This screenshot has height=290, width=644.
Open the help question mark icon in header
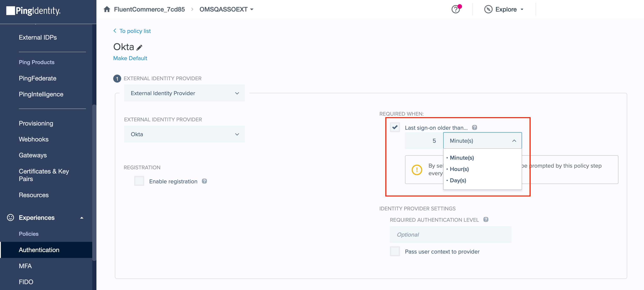coord(456,9)
